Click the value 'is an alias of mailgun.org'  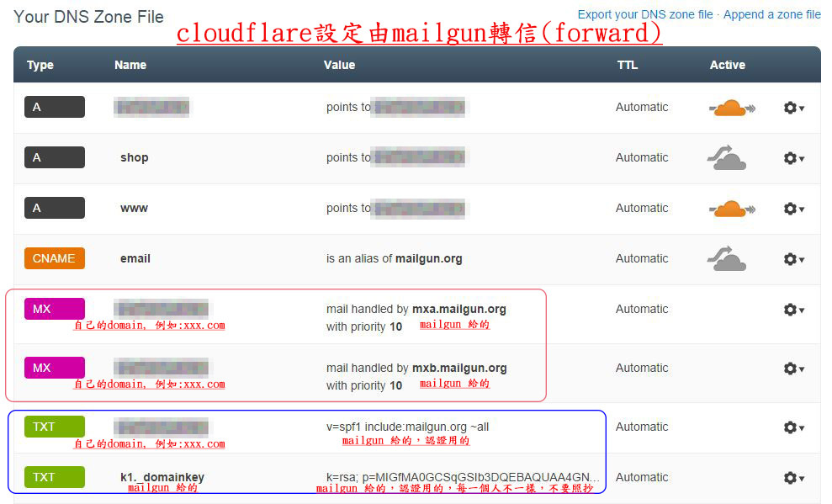click(x=395, y=258)
